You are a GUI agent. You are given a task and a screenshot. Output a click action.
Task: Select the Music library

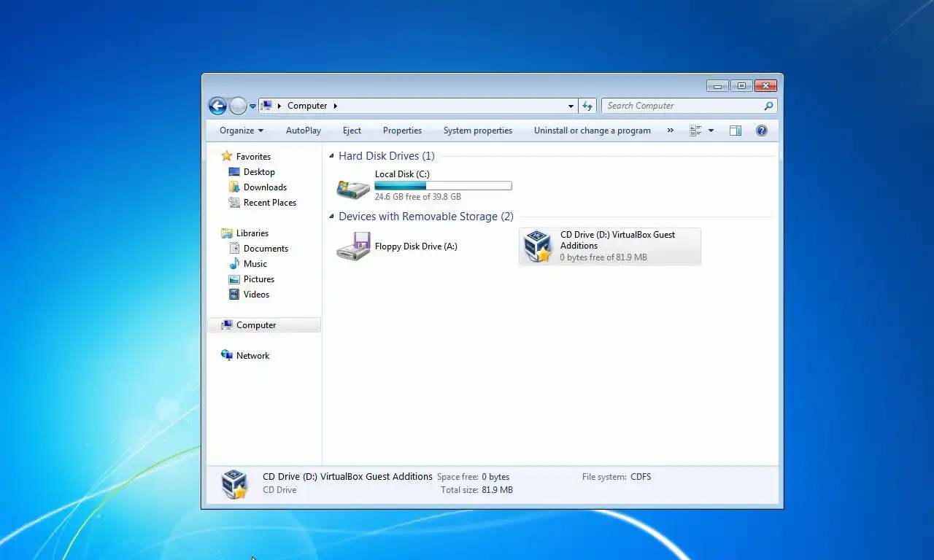click(255, 264)
